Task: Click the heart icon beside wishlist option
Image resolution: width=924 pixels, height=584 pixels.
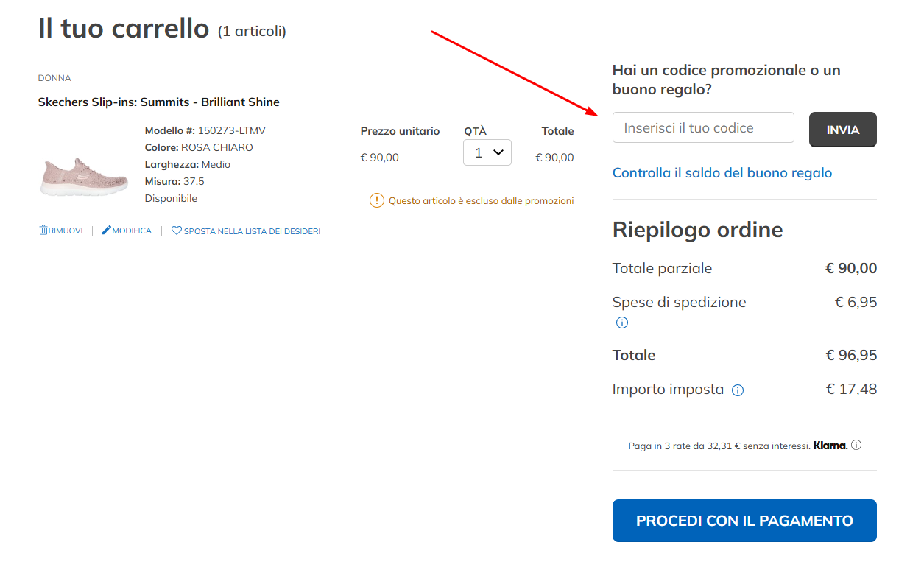Action: (175, 231)
